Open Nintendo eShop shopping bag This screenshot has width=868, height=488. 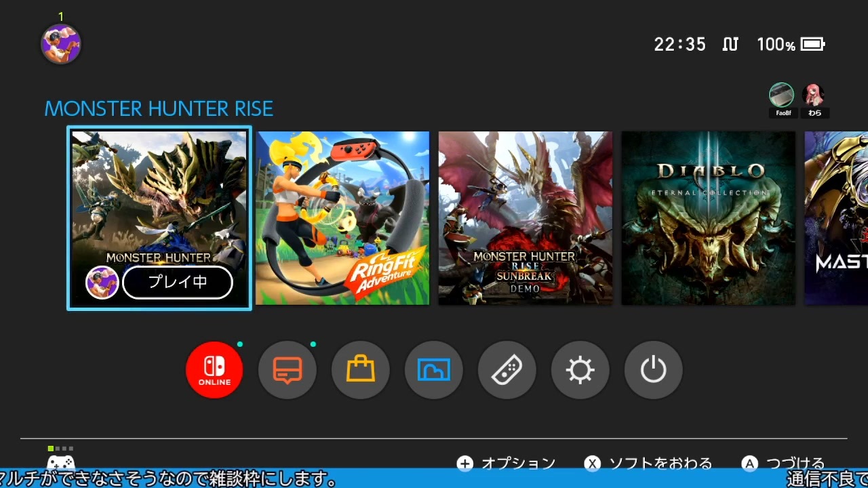361,370
